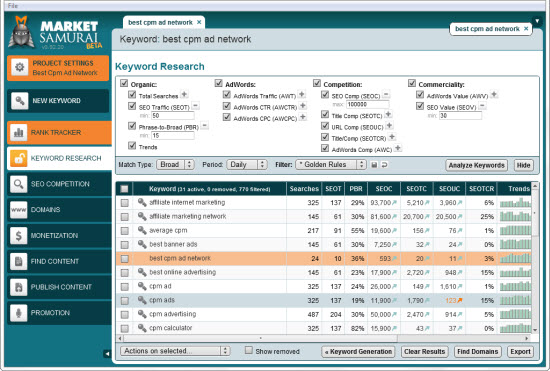The height and width of the screenshot is (371, 550).
Task: Click plus icon next to AdWords Traffic (AWT)
Action: [301, 94]
